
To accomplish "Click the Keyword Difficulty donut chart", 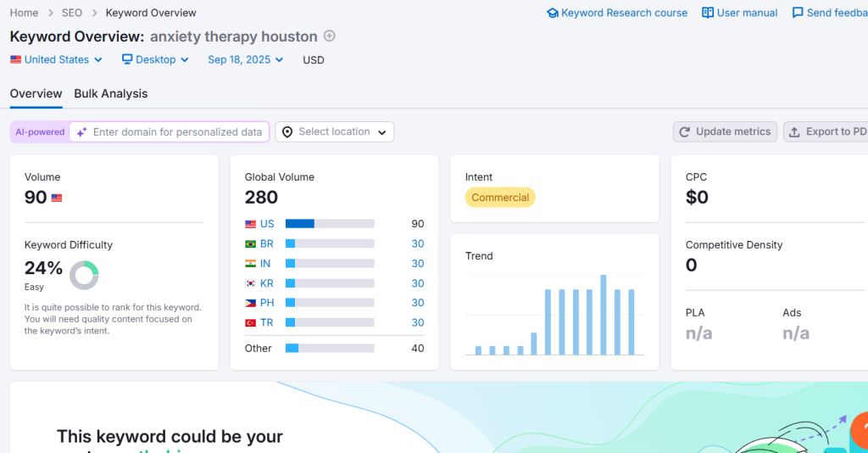I will click(x=84, y=275).
